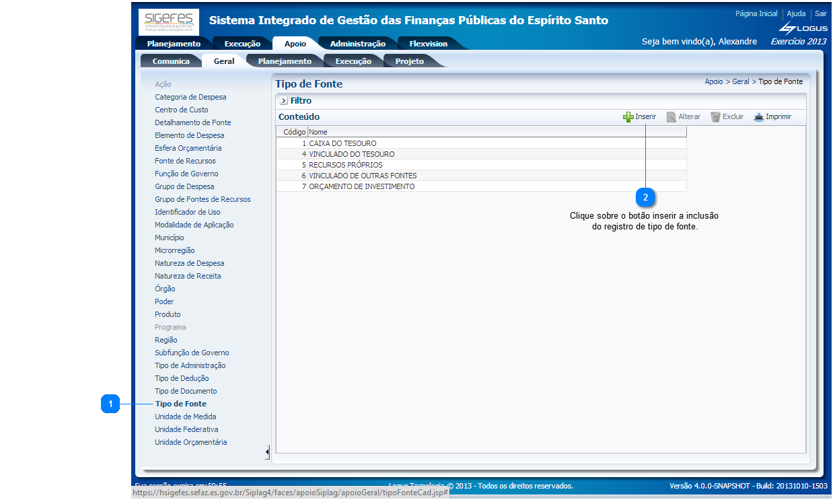The height and width of the screenshot is (504, 837).
Task: Click the Alterar edit icon
Action: point(671,117)
